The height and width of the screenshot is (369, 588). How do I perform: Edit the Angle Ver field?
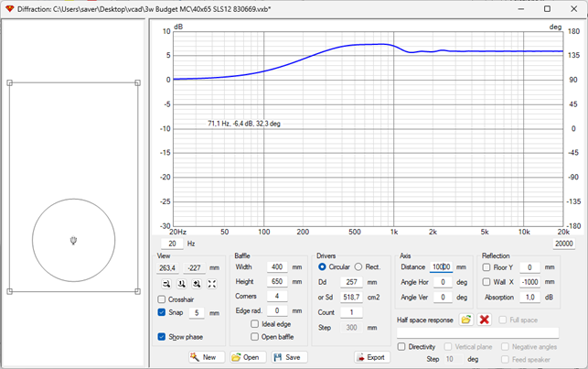(x=443, y=297)
